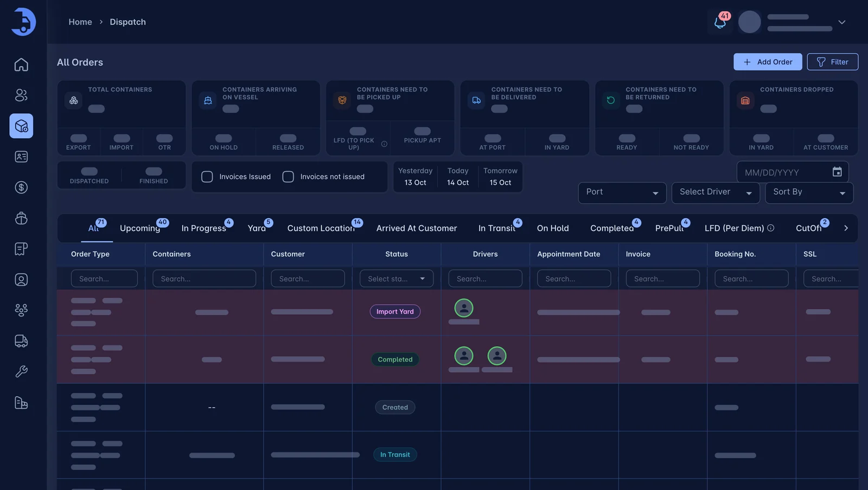Open the users icon in sidebar
The width and height of the screenshot is (868, 490).
pos(21,95)
